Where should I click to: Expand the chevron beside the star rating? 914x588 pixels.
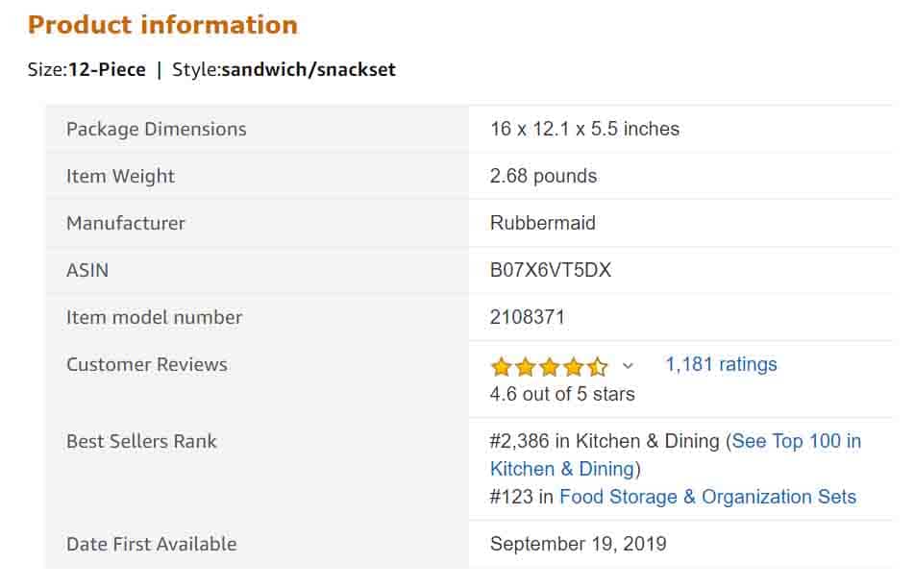coord(629,366)
